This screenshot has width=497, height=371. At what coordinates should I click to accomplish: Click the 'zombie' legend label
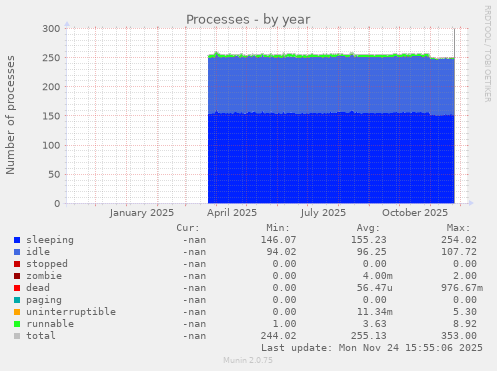pos(44,276)
